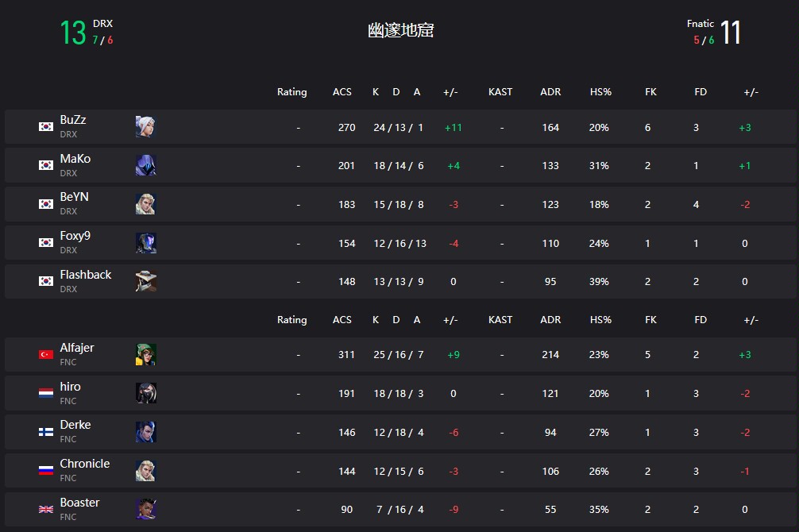Screen dimensions: 799x532
Task: Open BuZz player profile link
Action: pos(73,120)
